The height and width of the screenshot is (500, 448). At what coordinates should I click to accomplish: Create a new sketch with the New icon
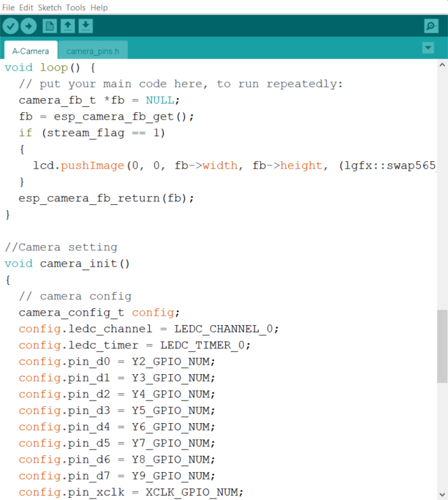50,26
